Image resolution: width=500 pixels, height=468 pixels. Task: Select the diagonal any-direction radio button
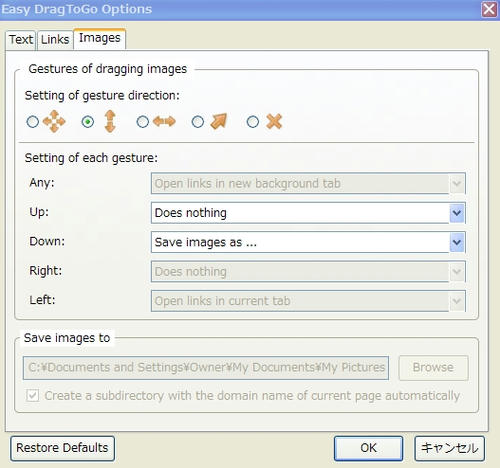(x=198, y=122)
